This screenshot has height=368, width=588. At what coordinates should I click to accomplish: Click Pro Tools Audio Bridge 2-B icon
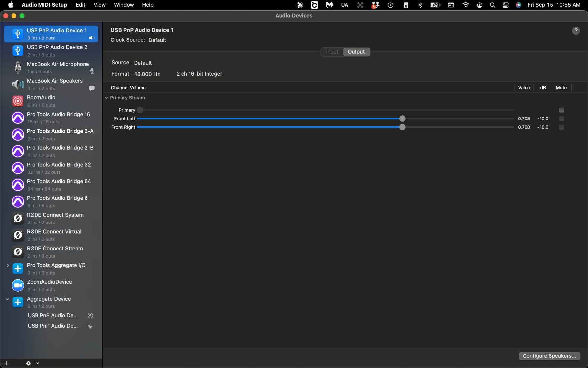[x=18, y=151]
